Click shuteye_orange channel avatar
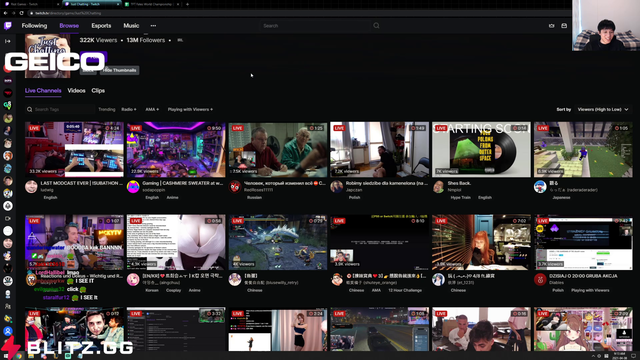 pos(337,280)
